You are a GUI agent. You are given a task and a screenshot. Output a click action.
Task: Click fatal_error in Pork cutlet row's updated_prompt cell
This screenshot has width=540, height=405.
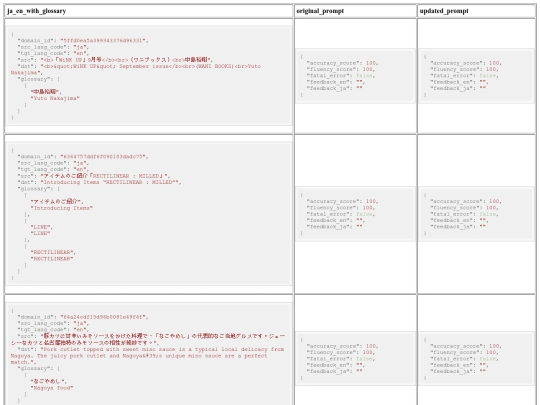click(x=464, y=359)
